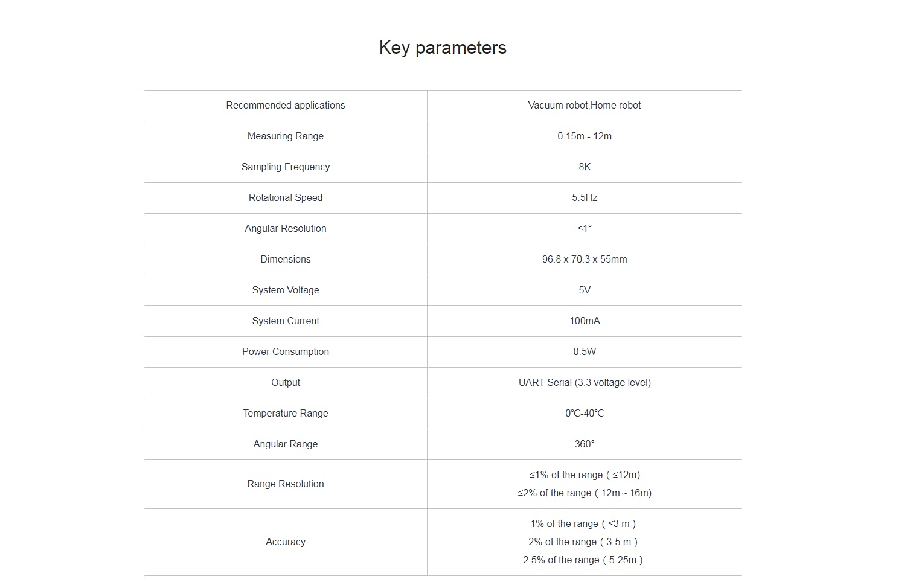This screenshot has height=588, width=910.
Task: Click the 8K sampling value
Action: [x=585, y=167]
